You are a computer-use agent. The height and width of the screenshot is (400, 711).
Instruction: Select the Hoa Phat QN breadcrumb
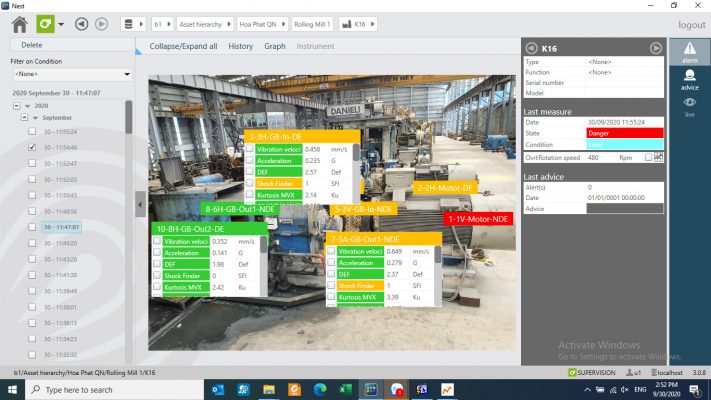click(x=258, y=24)
